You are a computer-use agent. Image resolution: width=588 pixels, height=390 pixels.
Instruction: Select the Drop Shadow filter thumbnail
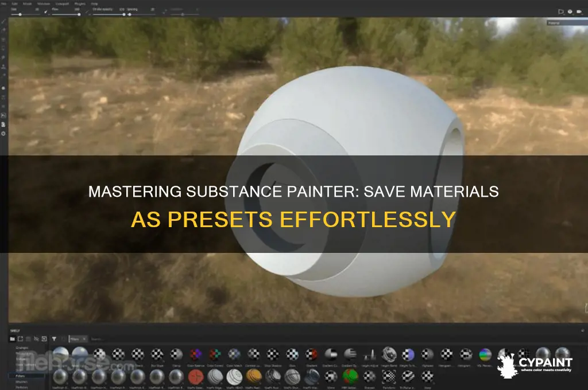(x=273, y=354)
